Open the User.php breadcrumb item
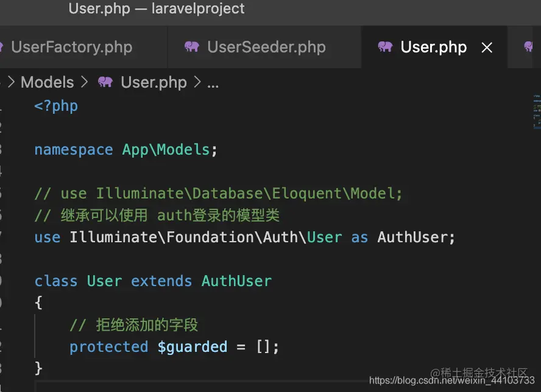This screenshot has height=392, width=541. tap(154, 82)
